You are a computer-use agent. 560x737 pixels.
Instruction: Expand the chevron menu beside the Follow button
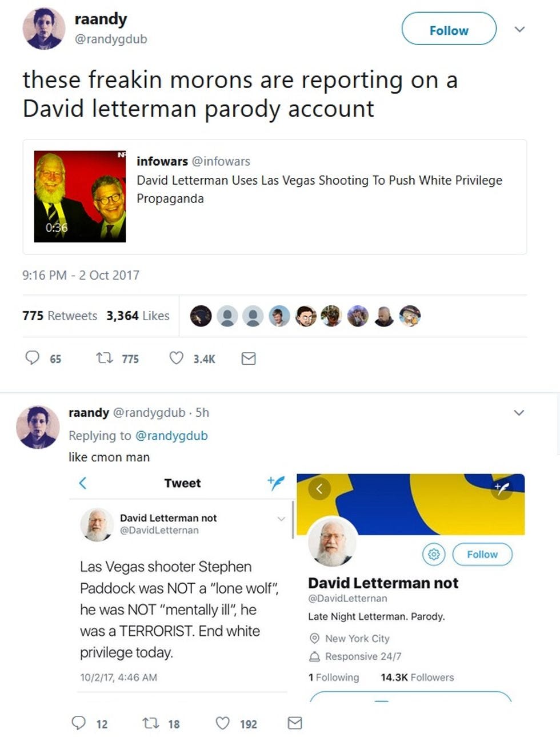519,29
